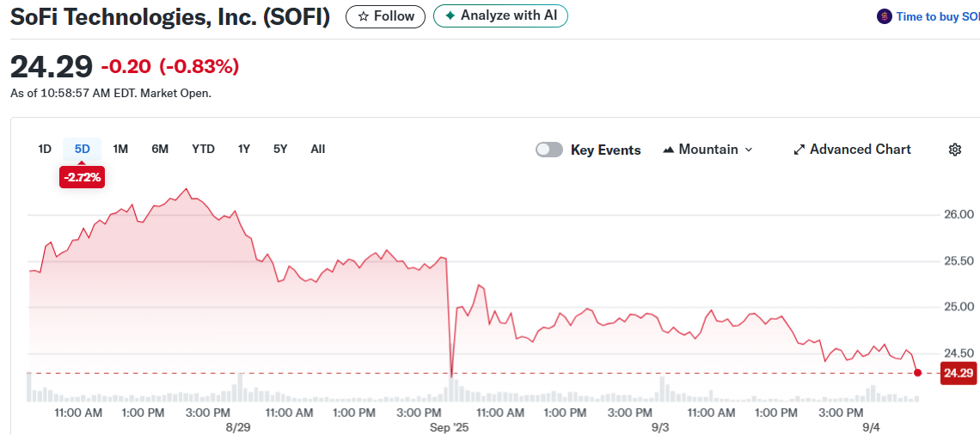Click the 8/29 date label

237,427
